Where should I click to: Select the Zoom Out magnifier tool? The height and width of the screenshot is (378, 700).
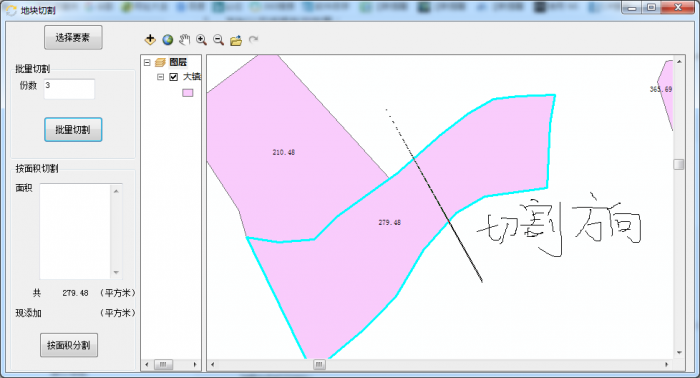pos(218,40)
